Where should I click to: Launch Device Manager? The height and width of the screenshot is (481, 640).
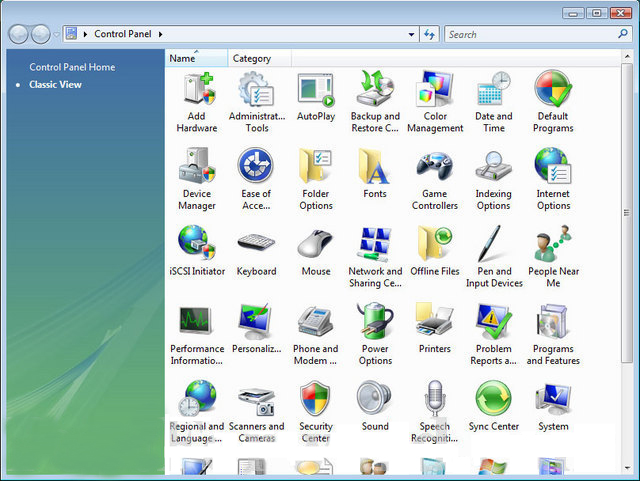tap(197, 180)
